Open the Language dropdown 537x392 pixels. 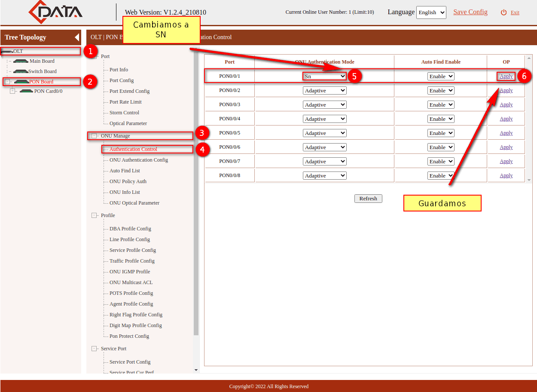pos(431,12)
